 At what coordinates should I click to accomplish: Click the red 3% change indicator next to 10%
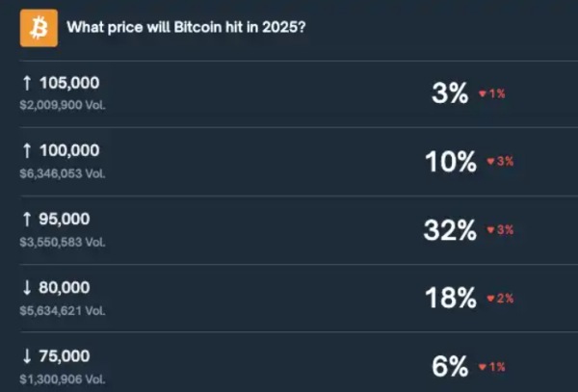click(x=500, y=162)
